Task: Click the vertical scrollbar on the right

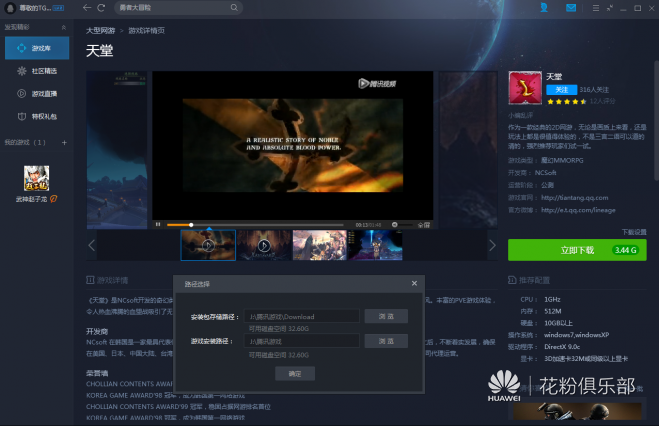Action: (x=656, y=121)
